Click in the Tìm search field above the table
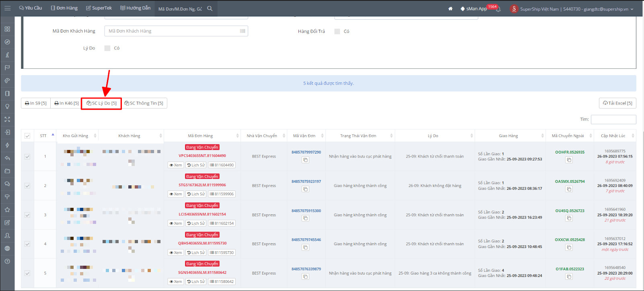Screen dimensions: 644x291 (x=613, y=119)
